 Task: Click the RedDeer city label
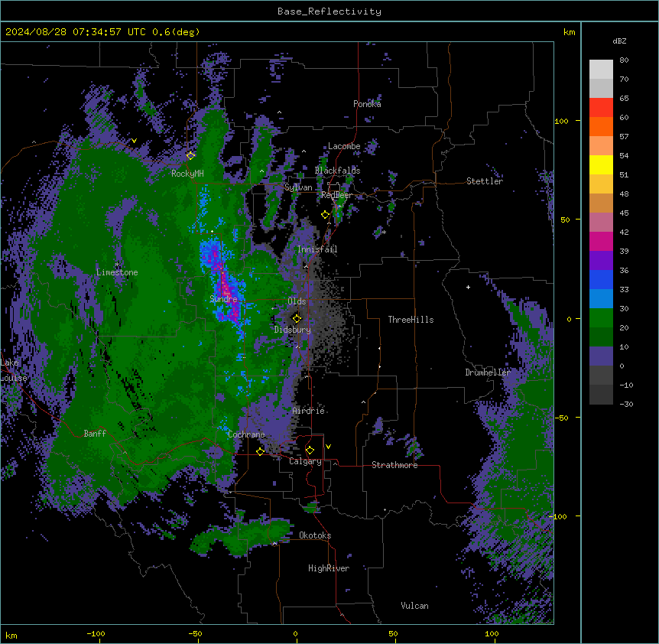[x=336, y=195]
